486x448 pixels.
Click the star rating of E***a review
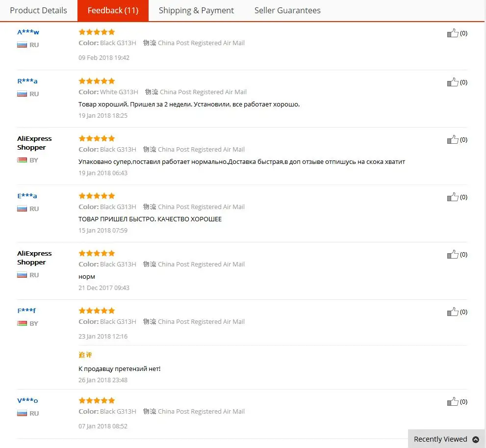(x=97, y=196)
